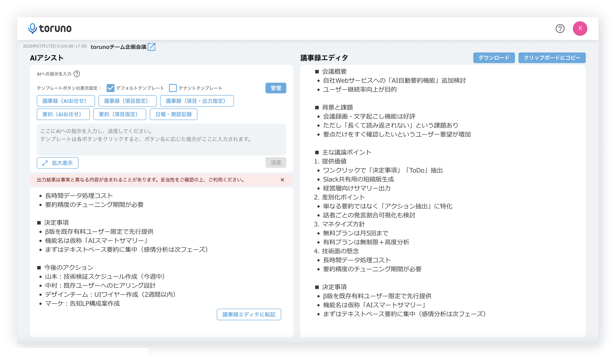
Task: Click editor line 会議録画・文字起こし機能は好評
Action: (x=369, y=116)
